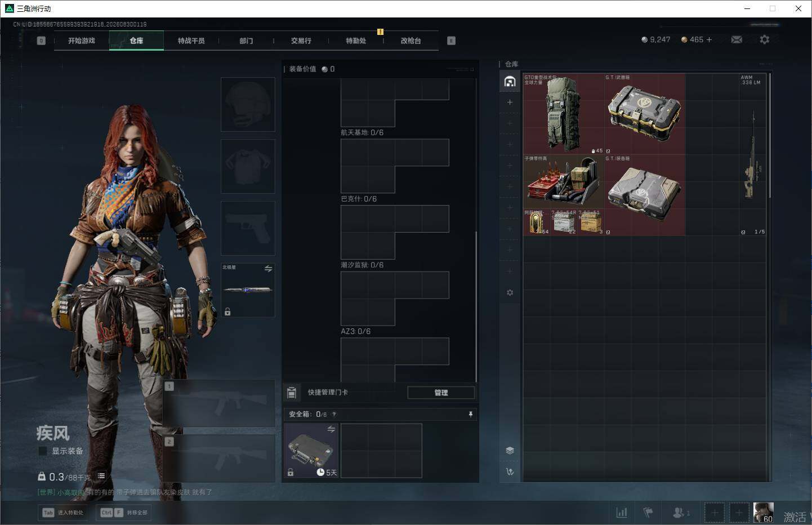812x525 pixels.
Task: Click the 装备价值 equipment value label
Action: tap(303, 69)
